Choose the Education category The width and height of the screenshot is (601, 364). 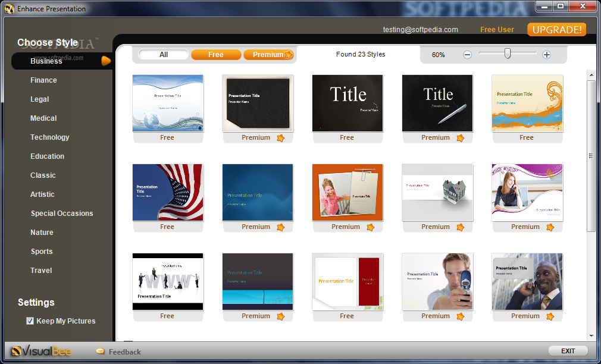(x=47, y=156)
